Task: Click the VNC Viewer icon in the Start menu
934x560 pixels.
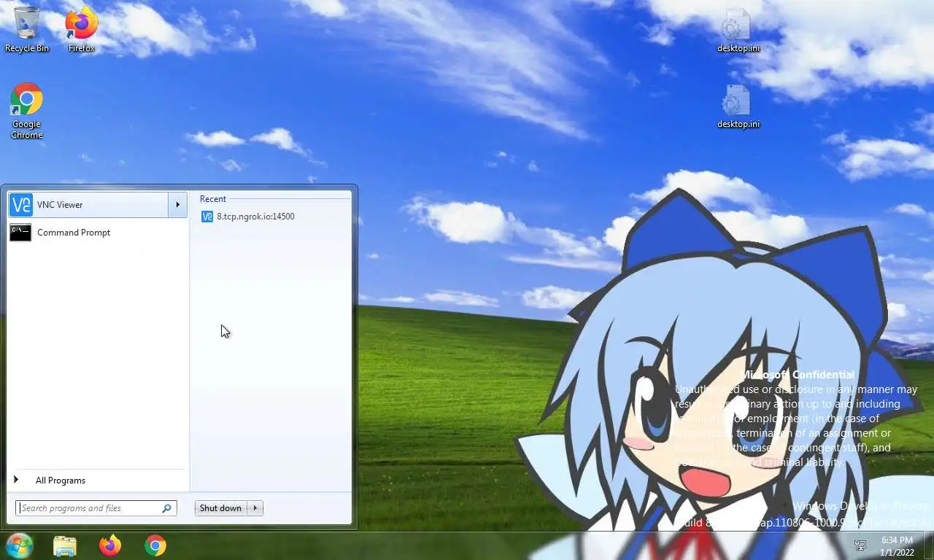Action: click(21, 205)
